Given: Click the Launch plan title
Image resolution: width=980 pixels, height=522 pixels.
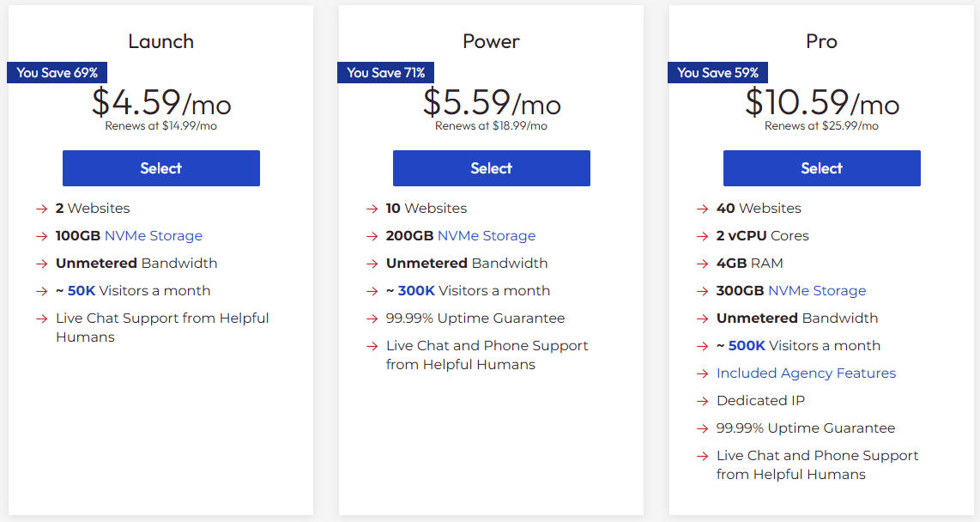Looking at the screenshot, I should coord(161,41).
